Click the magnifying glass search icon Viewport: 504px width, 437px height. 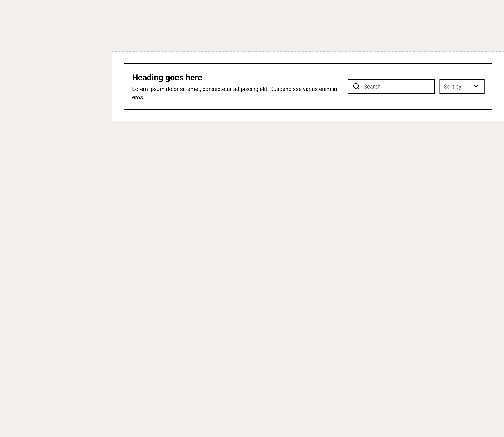(x=356, y=86)
